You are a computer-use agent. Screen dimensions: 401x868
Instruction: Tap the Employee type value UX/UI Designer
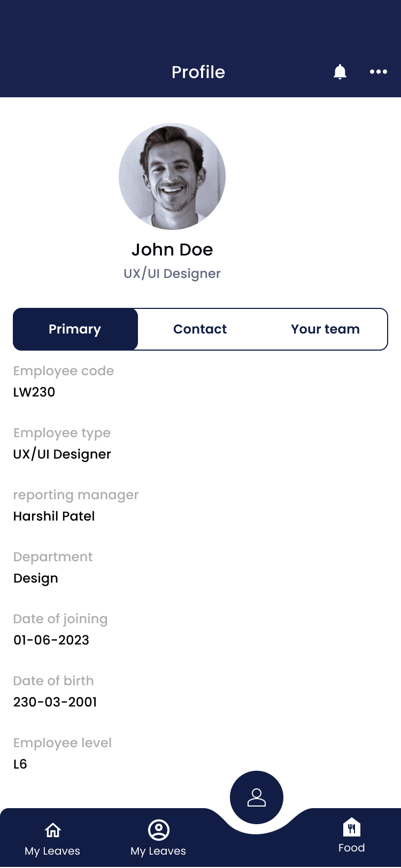62,454
